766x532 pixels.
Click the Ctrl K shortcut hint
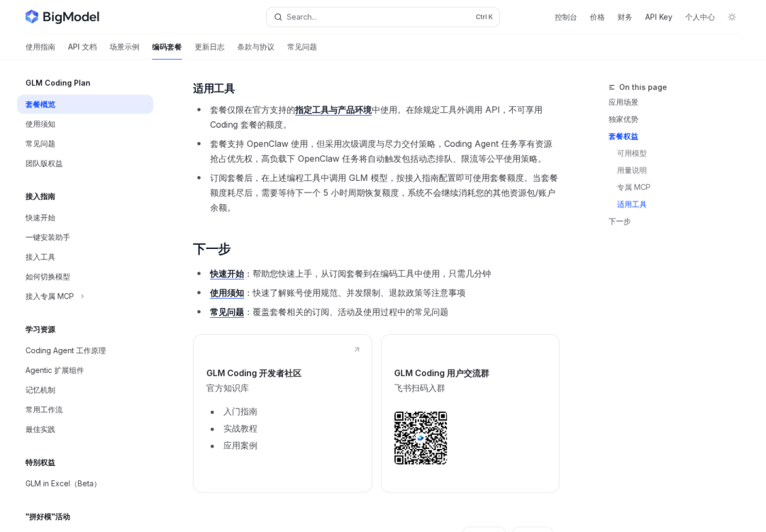tap(484, 17)
